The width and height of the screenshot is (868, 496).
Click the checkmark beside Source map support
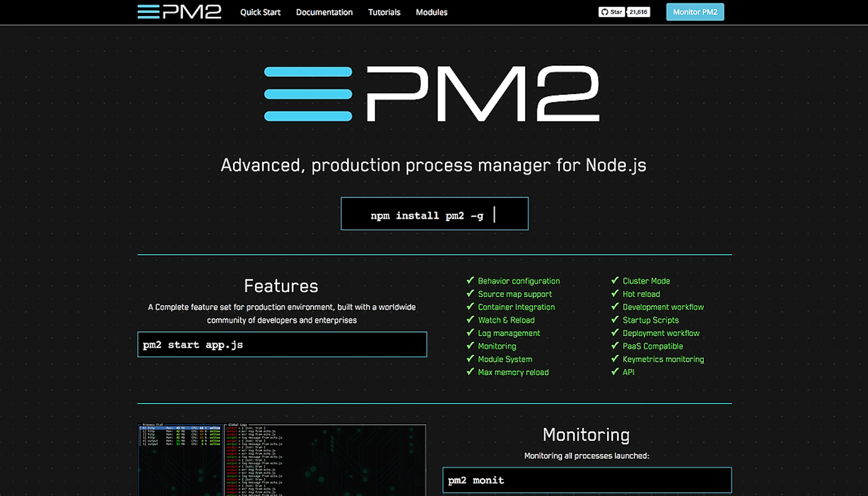click(470, 293)
